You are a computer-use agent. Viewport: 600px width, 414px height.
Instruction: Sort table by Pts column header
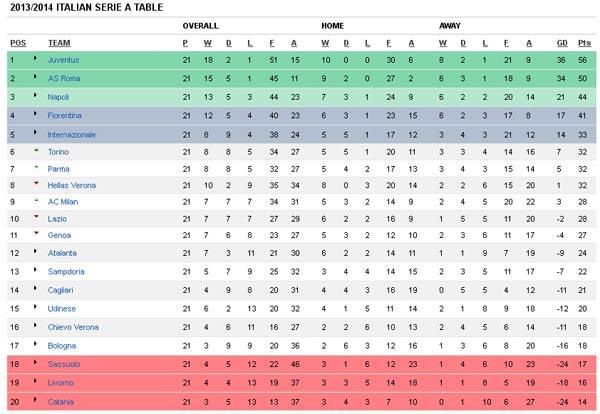coord(584,43)
